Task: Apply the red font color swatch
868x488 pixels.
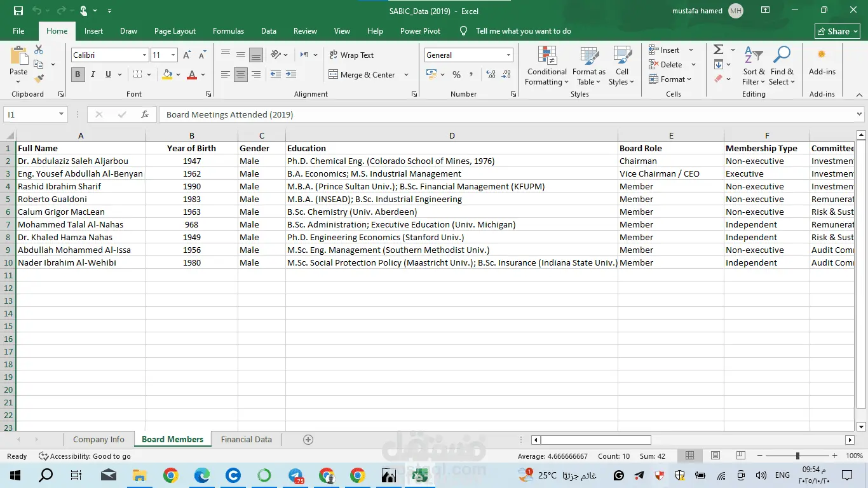Action: pos(192,75)
